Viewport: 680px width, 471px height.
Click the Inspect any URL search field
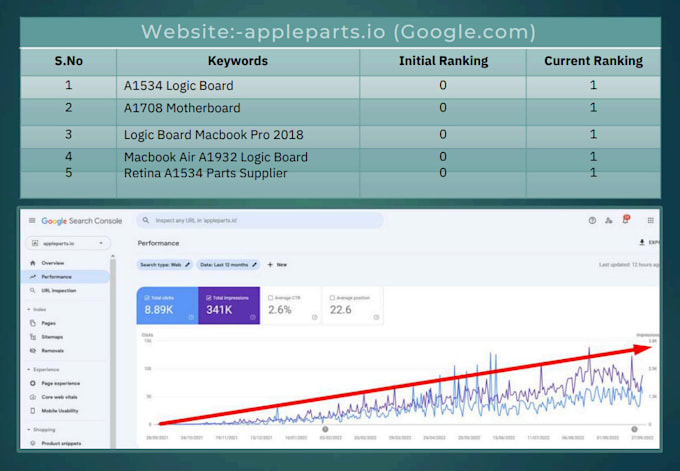(260, 220)
